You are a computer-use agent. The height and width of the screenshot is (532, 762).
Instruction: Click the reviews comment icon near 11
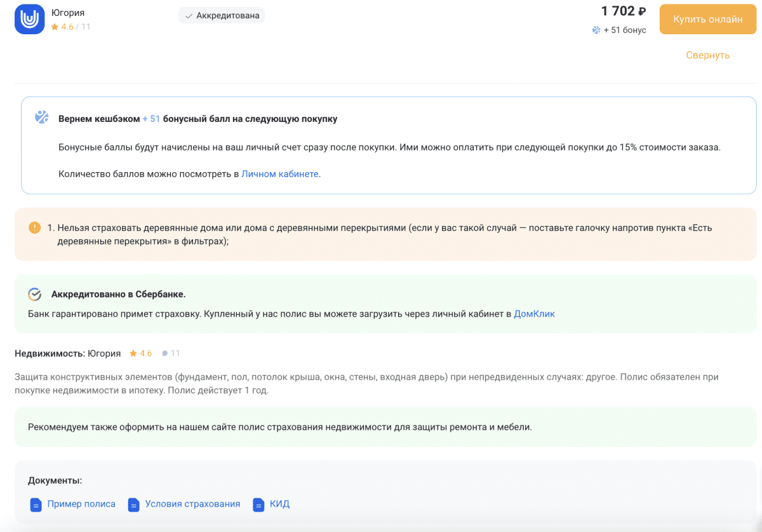(x=165, y=353)
